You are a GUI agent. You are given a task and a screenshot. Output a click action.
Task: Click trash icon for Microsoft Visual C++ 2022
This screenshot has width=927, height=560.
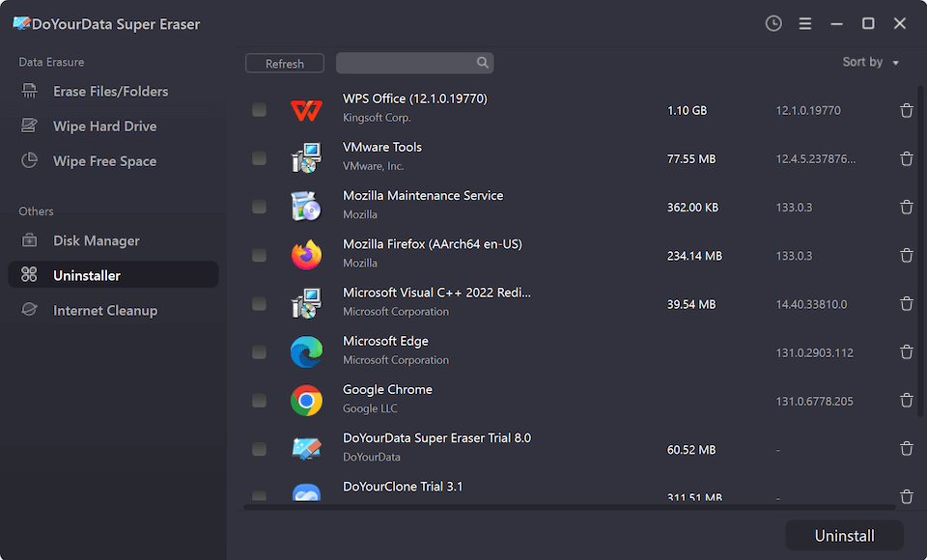point(907,304)
